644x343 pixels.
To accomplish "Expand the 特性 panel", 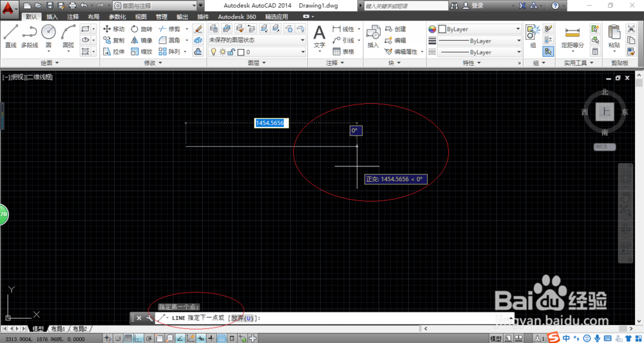I will [x=471, y=63].
